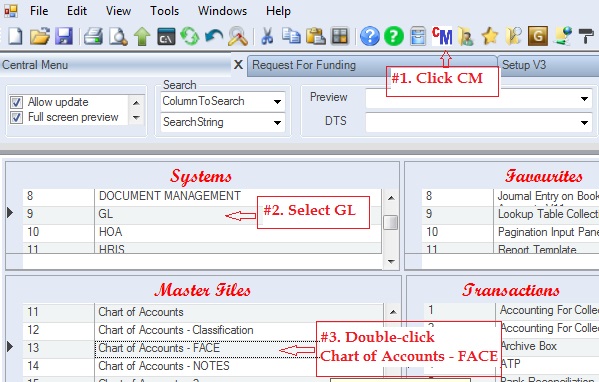
Task: Open Central Menu via CM icon
Action: click(442, 36)
